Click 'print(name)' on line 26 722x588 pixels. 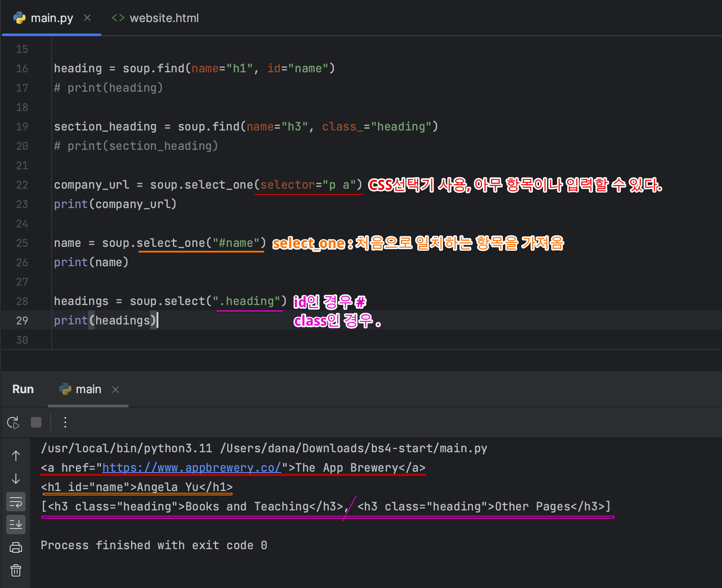click(91, 262)
